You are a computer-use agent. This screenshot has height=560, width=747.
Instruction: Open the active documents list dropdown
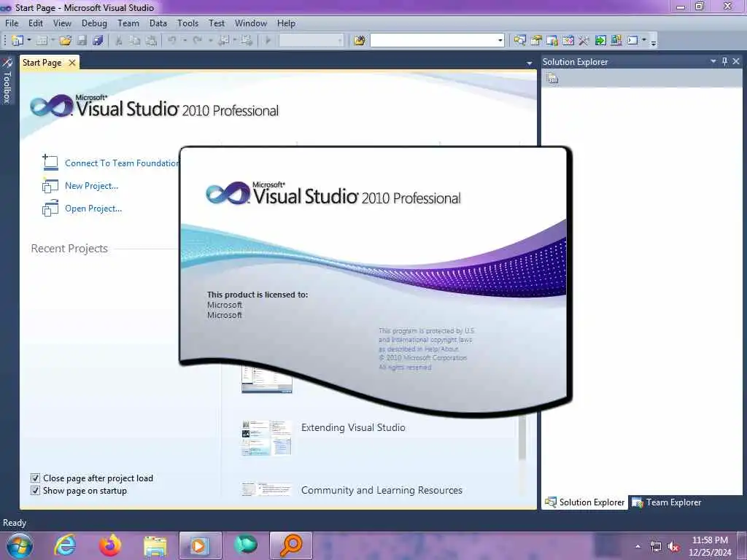point(530,63)
